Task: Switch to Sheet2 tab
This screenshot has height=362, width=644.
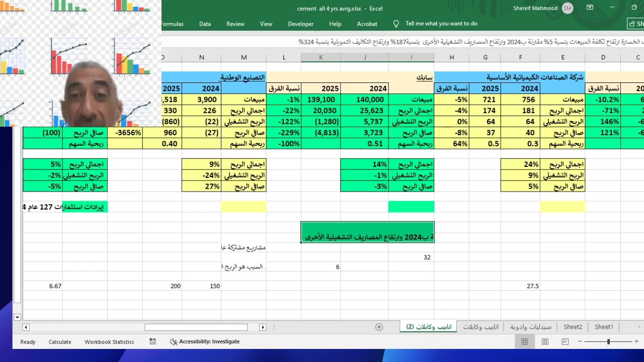Action: pyautogui.click(x=573, y=327)
